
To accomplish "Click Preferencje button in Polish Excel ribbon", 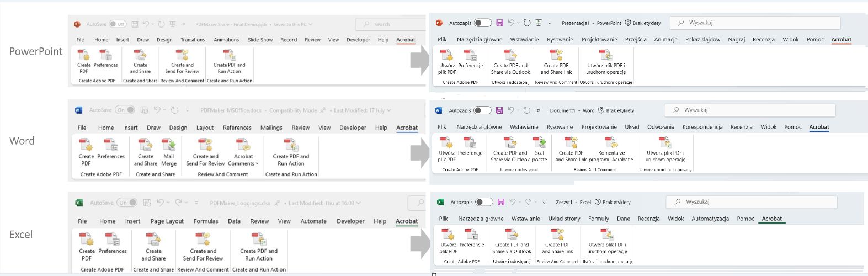I will pos(472,238).
